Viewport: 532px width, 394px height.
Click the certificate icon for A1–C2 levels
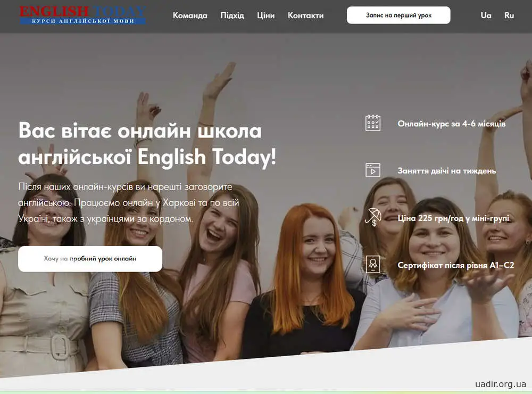[x=373, y=263]
